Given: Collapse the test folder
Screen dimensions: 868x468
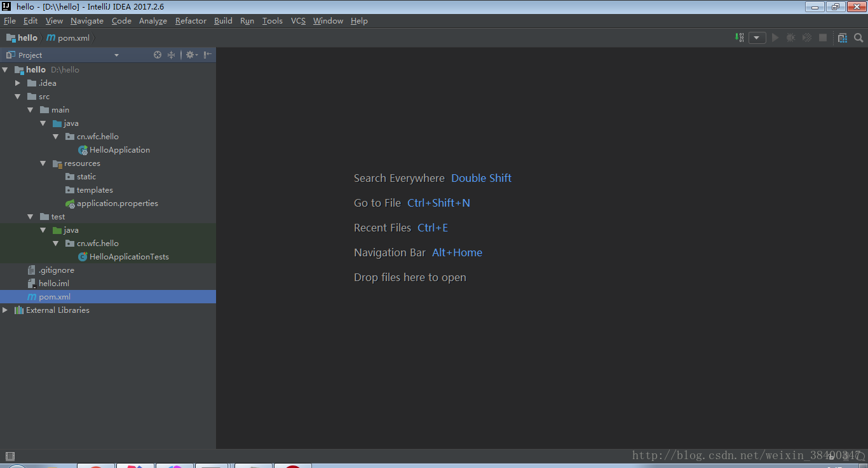Looking at the screenshot, I should (x=31, y=217).
